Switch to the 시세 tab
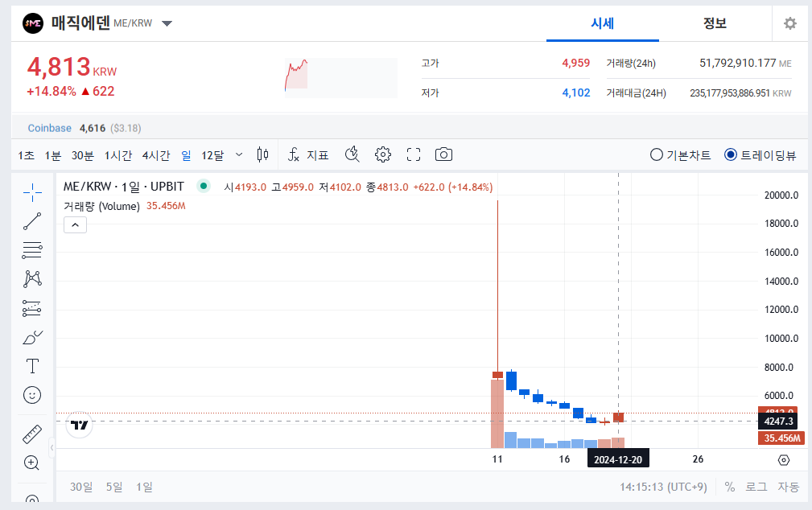 coord(602,23)
